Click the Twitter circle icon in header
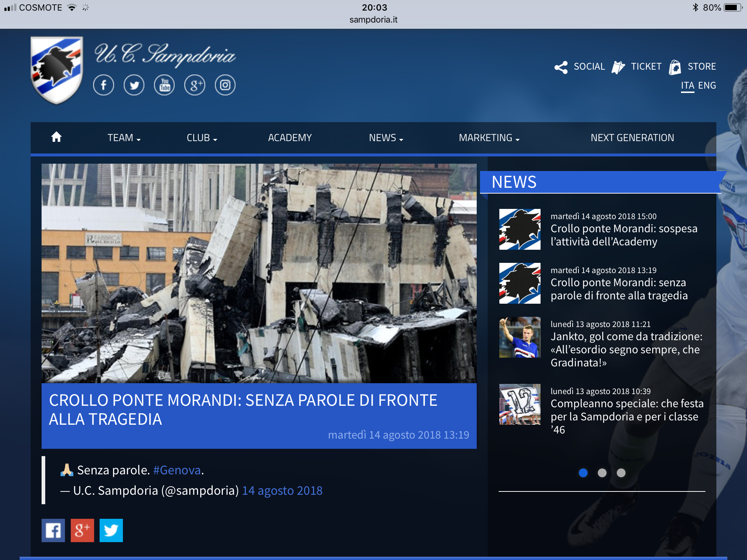The width and height of the screenshot is (747, 560). pyautogui.click(x=134, y=85)
